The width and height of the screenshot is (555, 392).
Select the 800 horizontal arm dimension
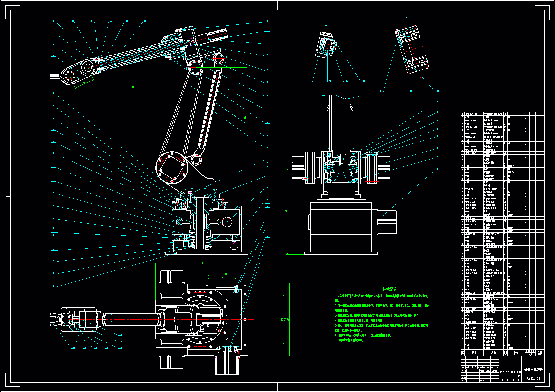pos(133,87)
